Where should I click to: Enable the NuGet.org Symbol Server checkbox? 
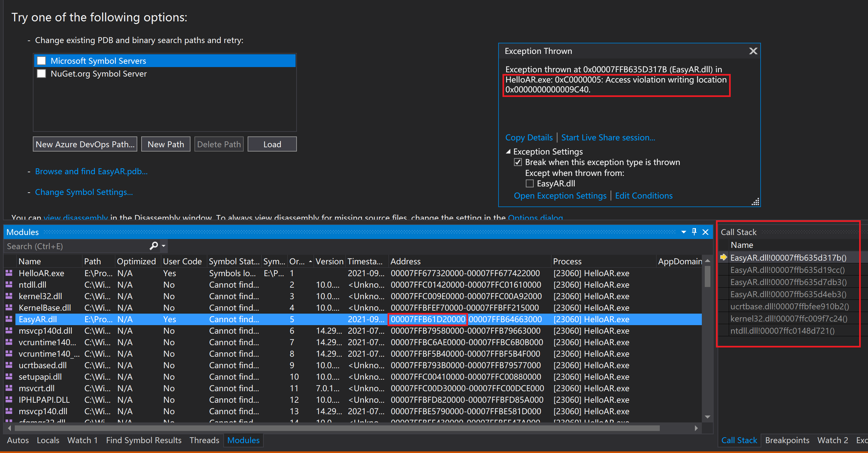41,74
